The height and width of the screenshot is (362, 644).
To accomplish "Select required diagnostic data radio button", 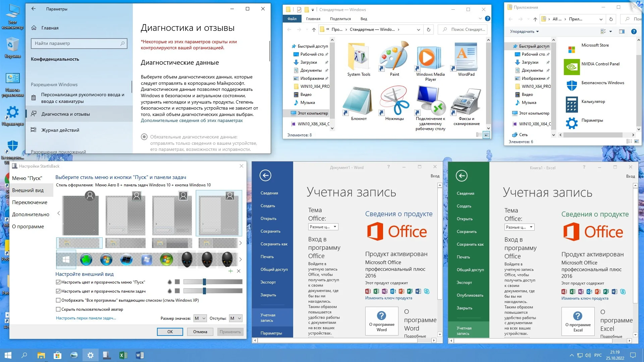I will pyautogui.click(x=144, y=137).
